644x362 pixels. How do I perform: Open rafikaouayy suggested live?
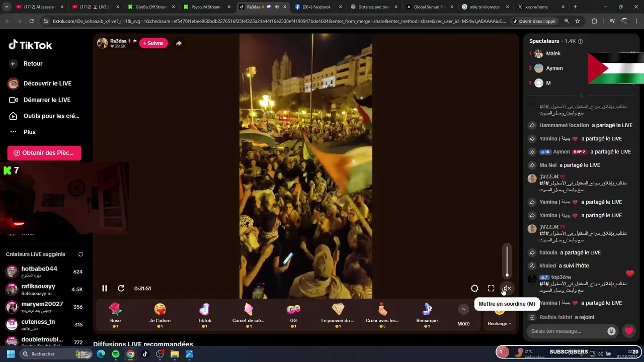tap(44, 289)
